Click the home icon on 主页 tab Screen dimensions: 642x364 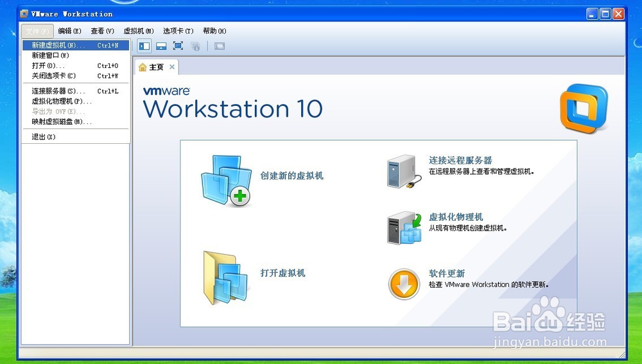143,67
